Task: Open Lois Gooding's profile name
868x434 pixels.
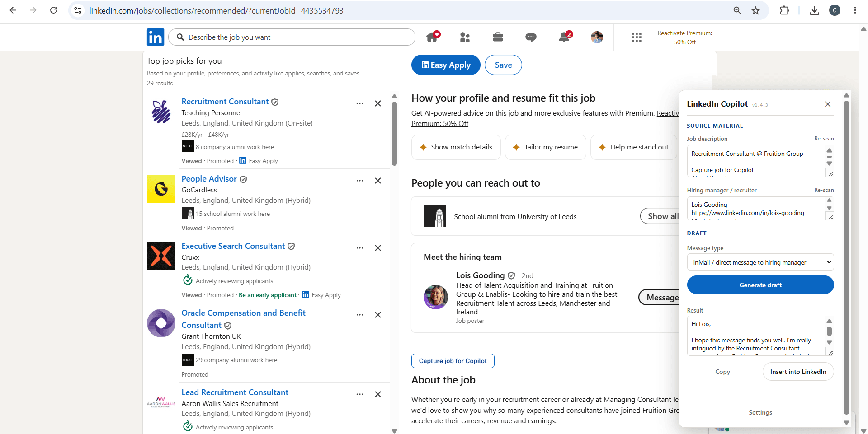Action: coord(480,275)
